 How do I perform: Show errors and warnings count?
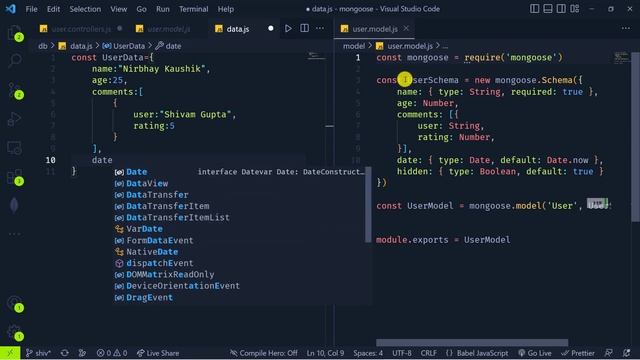click(x=112, y=353)
